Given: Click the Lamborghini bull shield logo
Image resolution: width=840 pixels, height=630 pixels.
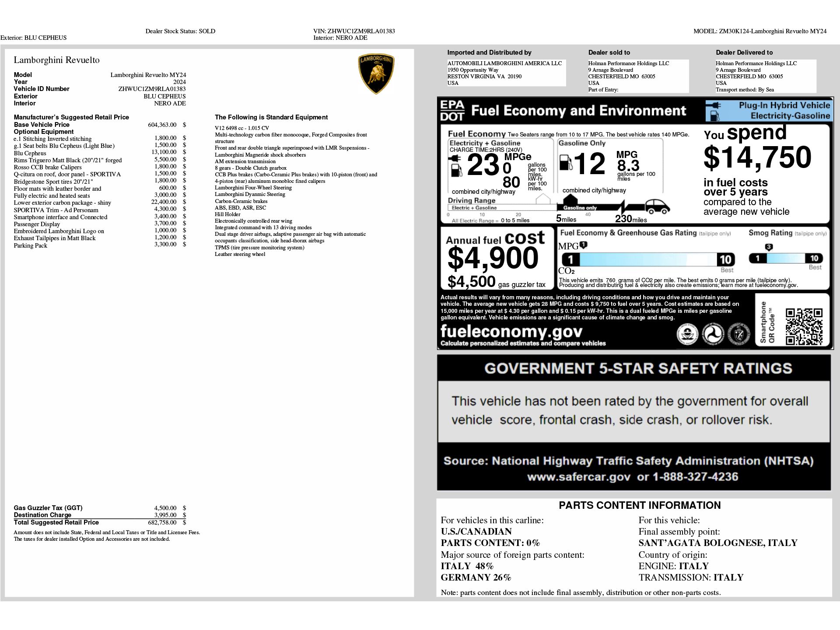Looking at the screenshot, I should 376,74.
